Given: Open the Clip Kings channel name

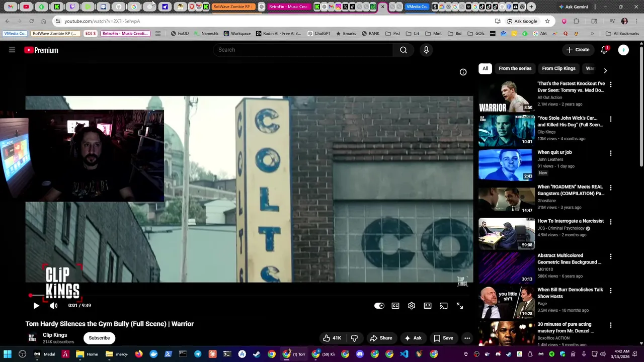Looking at the screenshot, I should (55, 335).
